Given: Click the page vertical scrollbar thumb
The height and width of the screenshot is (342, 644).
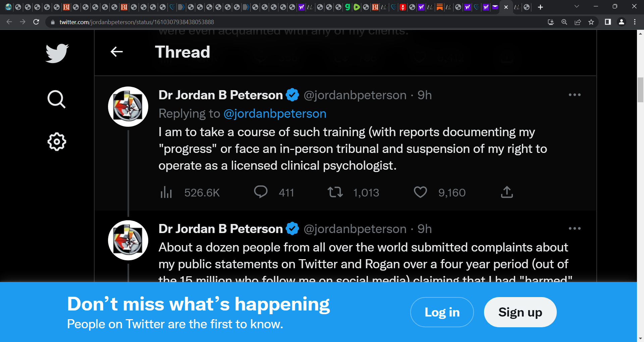Looking at the screenshot, I should [x=640, y=90].
